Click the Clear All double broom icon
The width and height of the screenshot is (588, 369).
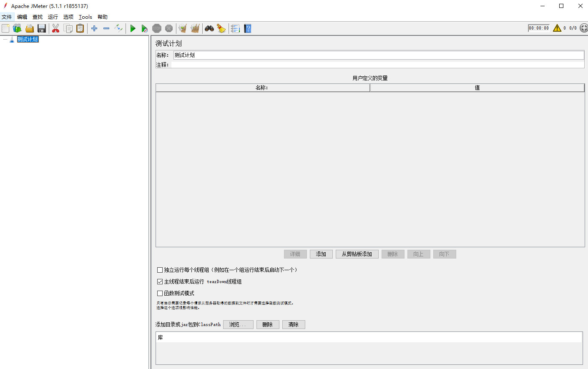point(195,28)
